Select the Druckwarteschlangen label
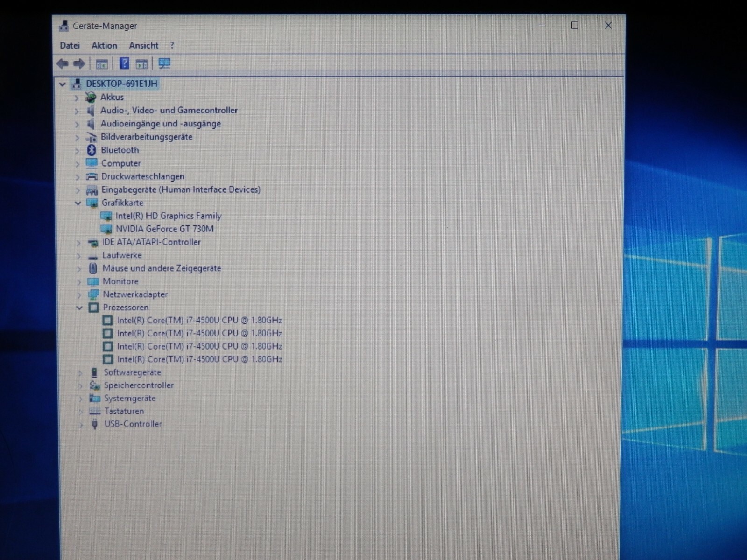 (143, 176)
